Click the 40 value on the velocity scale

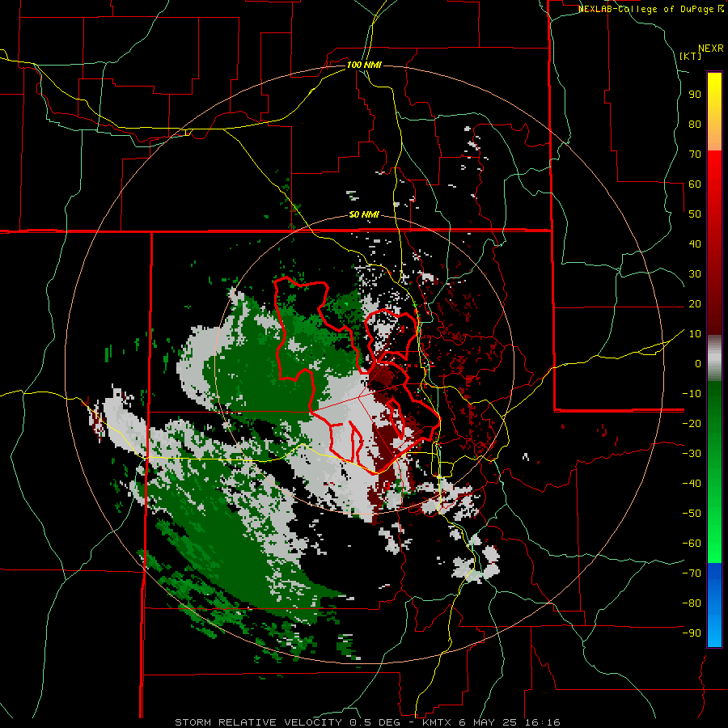click(x=695, y=243)
